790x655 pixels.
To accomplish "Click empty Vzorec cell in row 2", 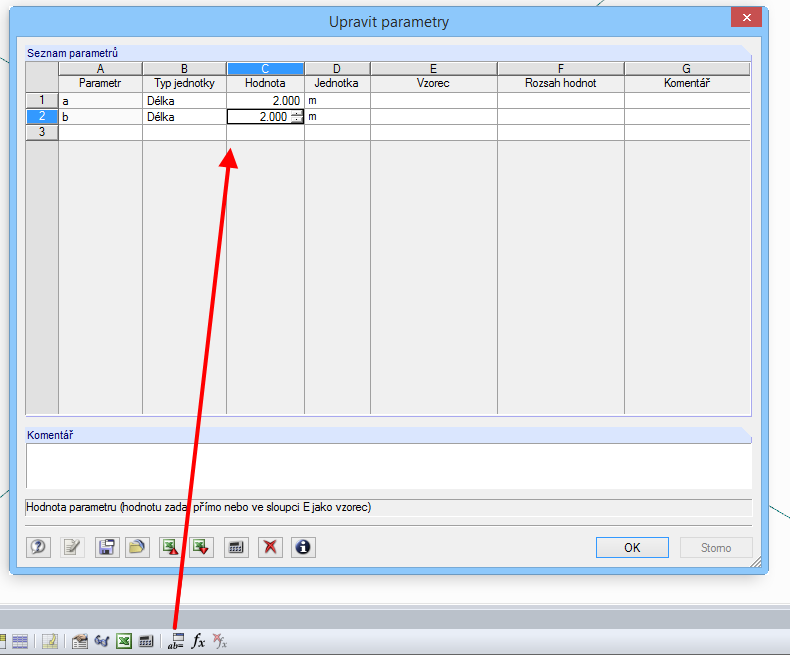I will point(433,117).
